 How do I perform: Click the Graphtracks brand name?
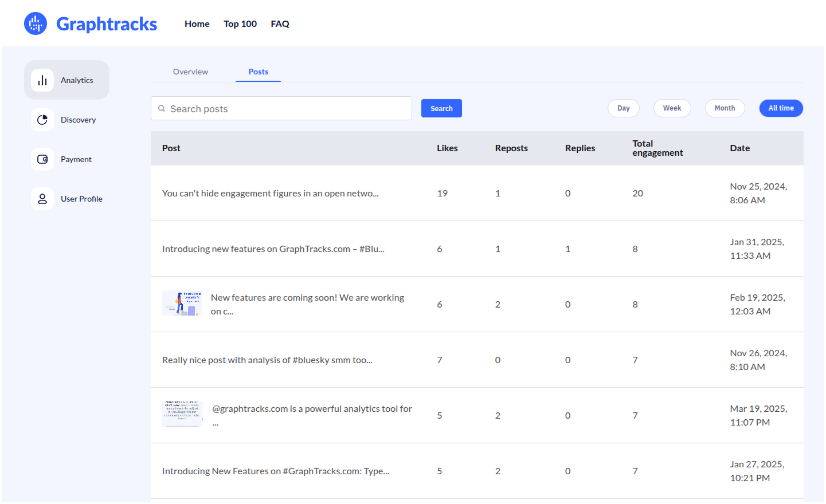[107, 23]
